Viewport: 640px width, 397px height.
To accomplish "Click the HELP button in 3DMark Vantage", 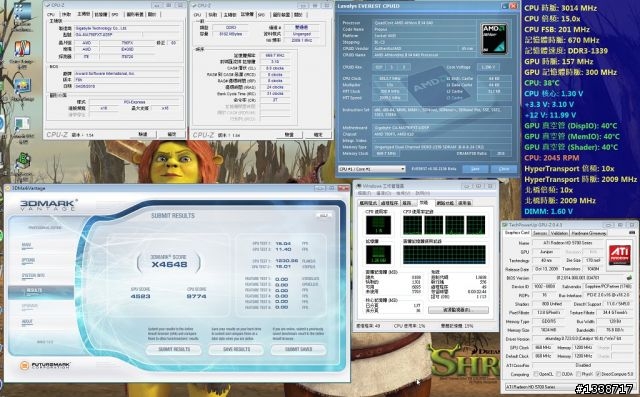I will point(324,215).
